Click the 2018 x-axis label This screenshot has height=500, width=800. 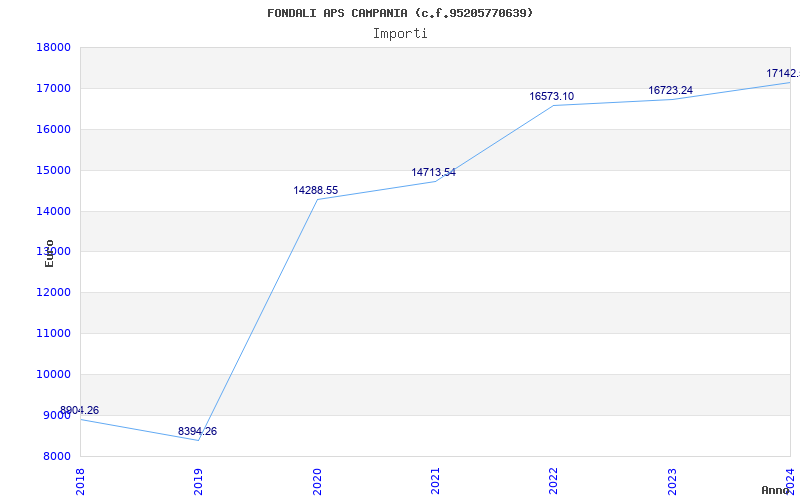(80, 481)
